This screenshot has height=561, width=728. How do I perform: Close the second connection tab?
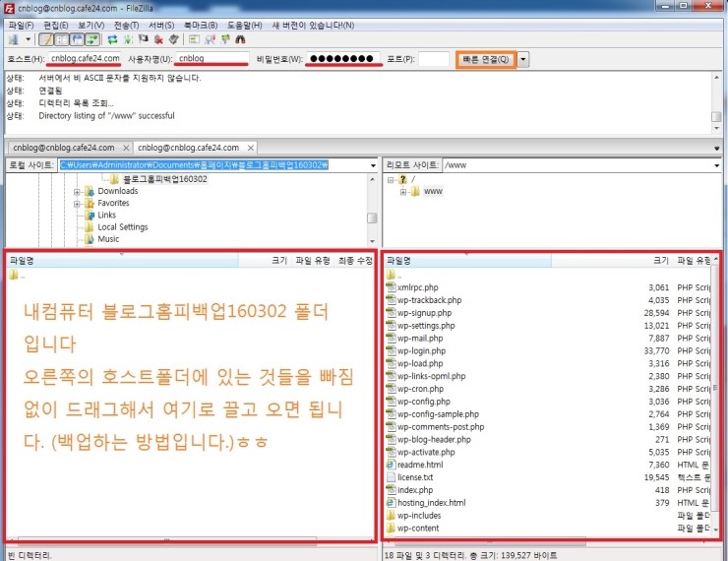(x=251, y=149)
